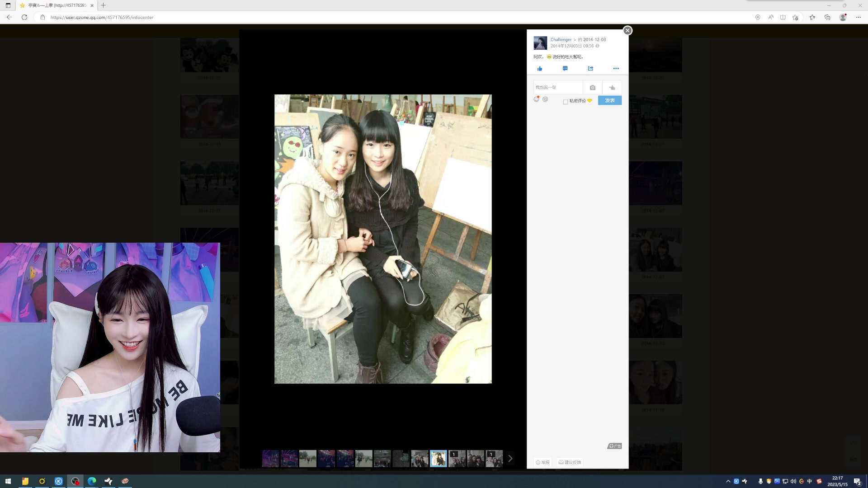Click the 举报 report button

click(x=542, y=462)
